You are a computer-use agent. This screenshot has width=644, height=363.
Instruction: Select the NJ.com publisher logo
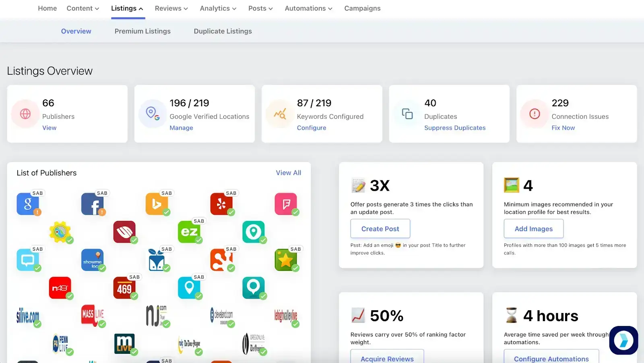coord(157,316)
